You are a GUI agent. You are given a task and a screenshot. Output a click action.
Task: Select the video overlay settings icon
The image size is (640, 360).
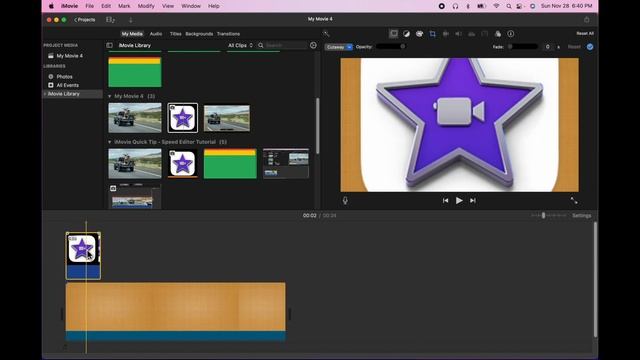(x=393, y=34)
